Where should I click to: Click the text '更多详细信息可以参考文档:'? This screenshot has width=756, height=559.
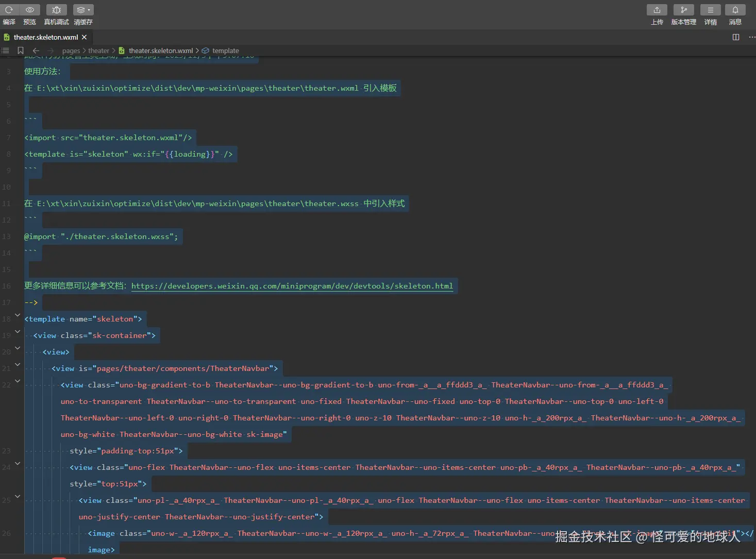pos(75,286)
